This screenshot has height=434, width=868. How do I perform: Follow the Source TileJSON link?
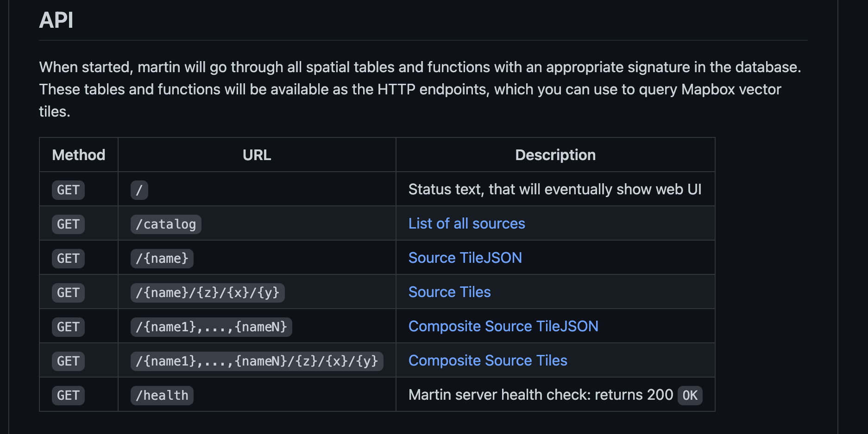(465, 258)
